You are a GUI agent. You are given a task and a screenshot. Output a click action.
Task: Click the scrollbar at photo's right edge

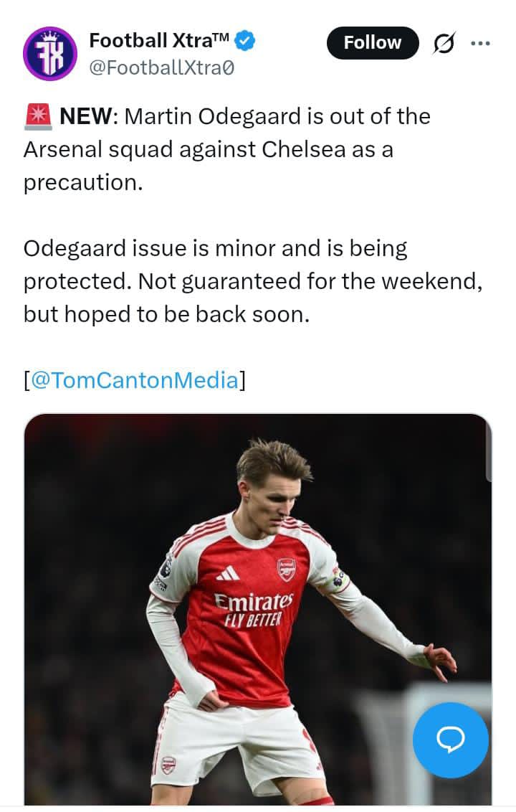tap(489, 452)
